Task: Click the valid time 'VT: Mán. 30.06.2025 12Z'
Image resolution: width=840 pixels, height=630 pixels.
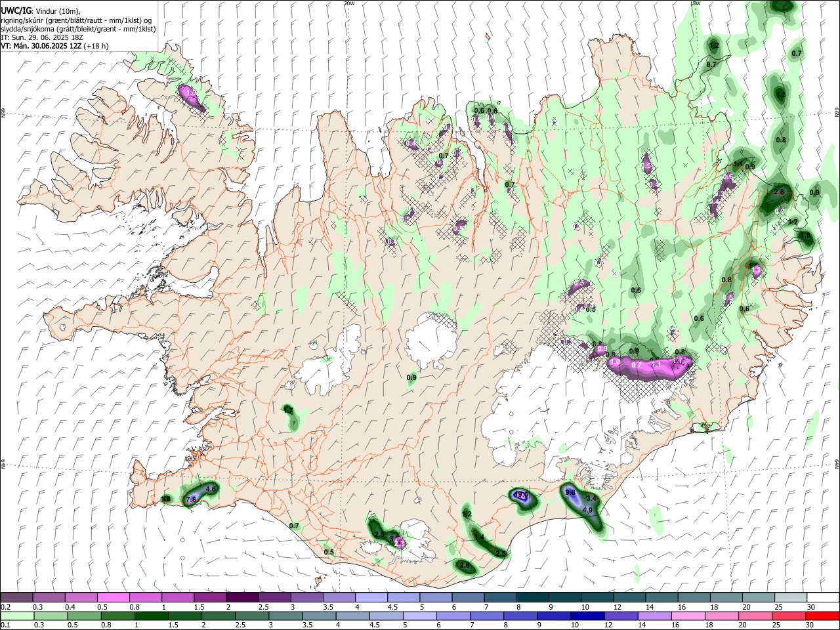Action: point(41,46)
